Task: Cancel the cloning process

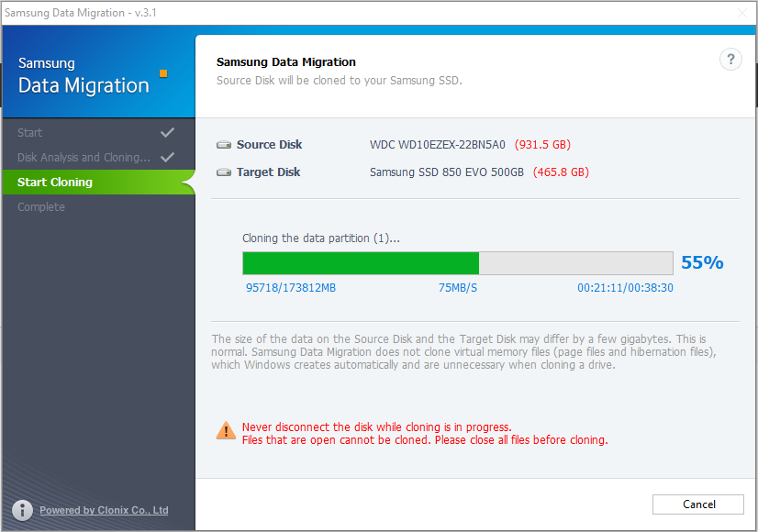Action: point(698,504)
